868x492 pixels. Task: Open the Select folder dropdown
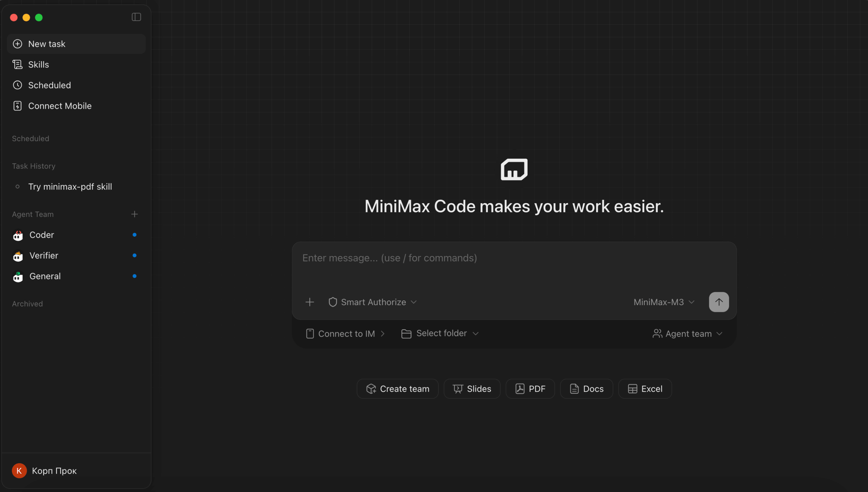click(x=440, y=333)
